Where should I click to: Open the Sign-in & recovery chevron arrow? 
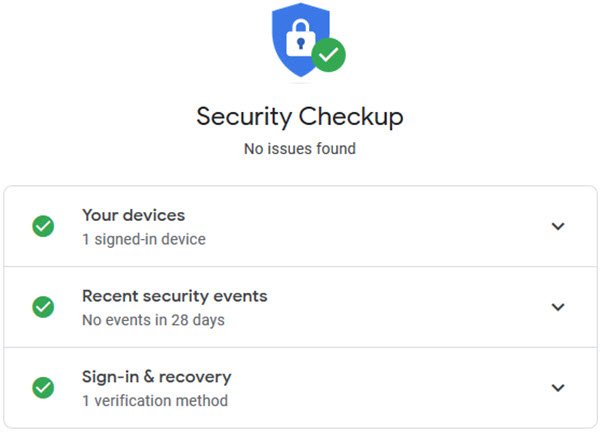click(x=558, y=388)
